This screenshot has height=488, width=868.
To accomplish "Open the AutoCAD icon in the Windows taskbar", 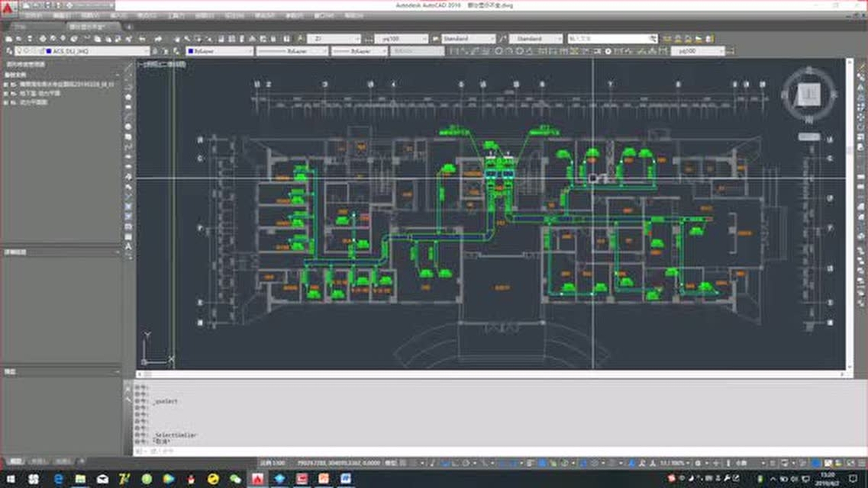I will point(258,479).
